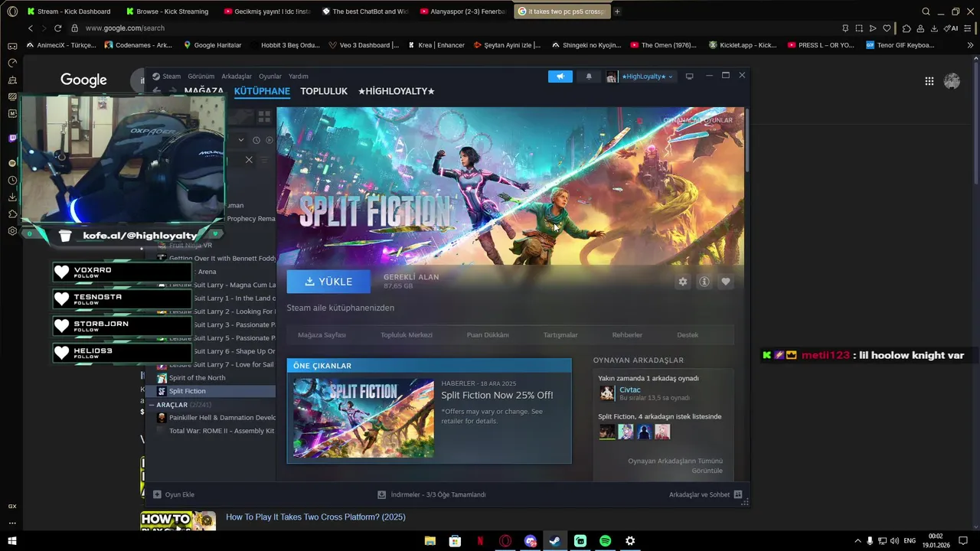Open Rehberler link
Image resolution: width=980 pixels, height=551 pixels.
click(x=627, y=335)
